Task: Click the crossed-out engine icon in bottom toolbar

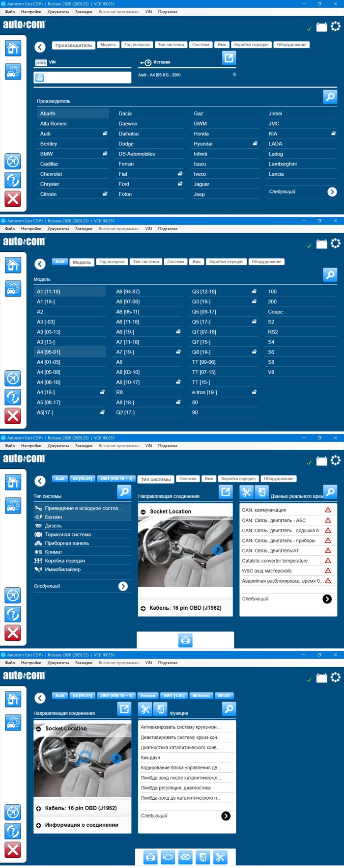Action: pyautogui.click(x=185, y=857)
